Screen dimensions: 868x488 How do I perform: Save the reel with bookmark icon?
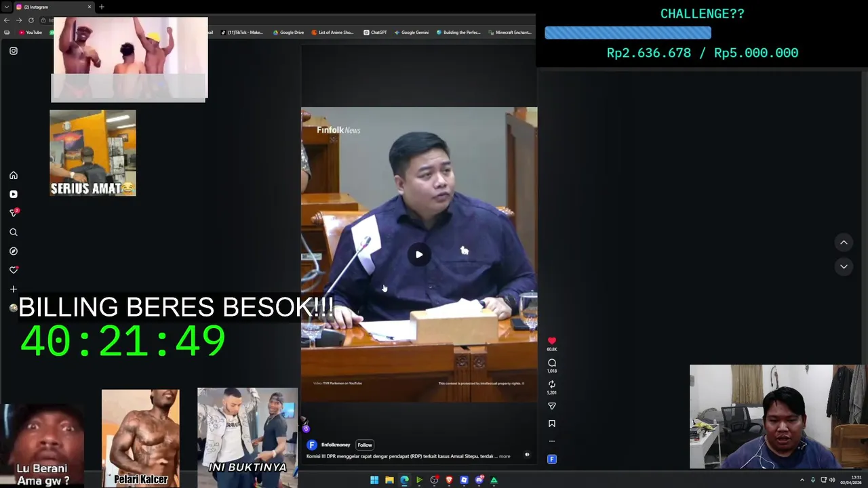(x=552, y=424)
